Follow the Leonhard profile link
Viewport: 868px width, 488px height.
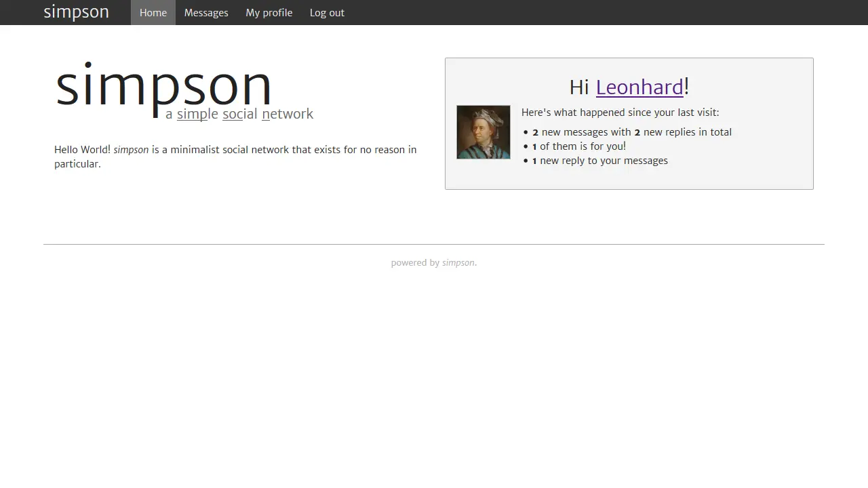pyautogui.click(x=639, y=87)
